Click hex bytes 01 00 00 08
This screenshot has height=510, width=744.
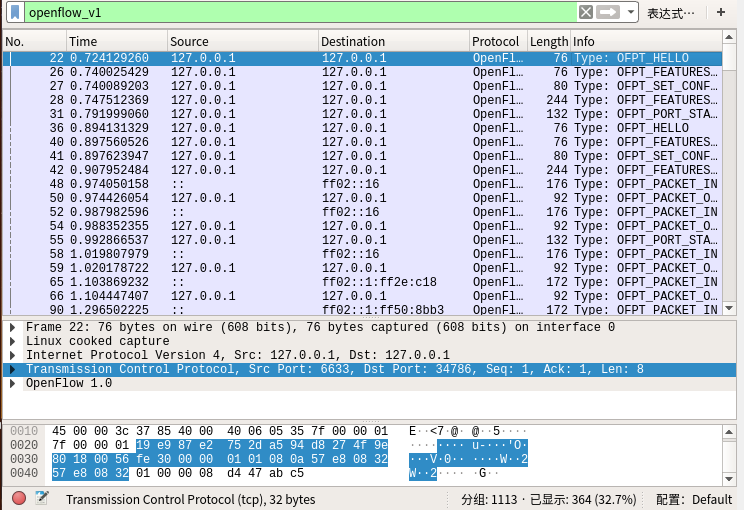click(x=174, y=473)
